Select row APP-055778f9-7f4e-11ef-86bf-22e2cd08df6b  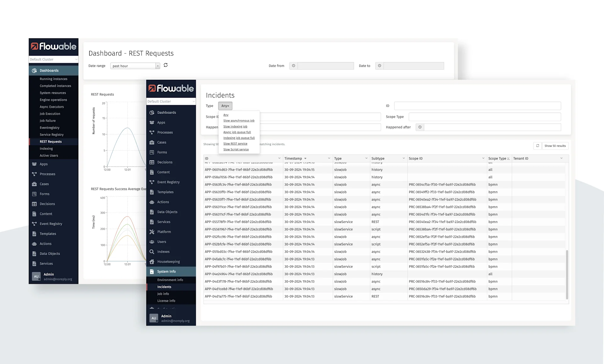[x=384, y=222]
